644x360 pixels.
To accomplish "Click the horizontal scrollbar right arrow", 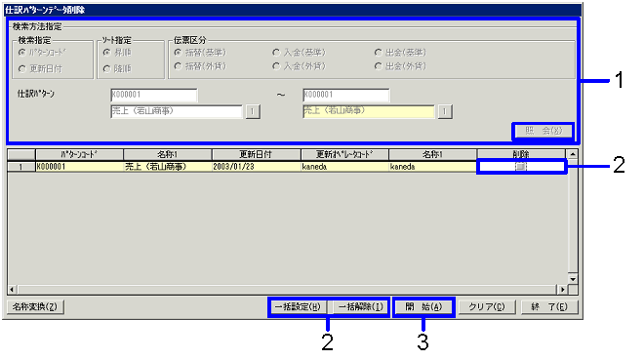I will 562,290.
